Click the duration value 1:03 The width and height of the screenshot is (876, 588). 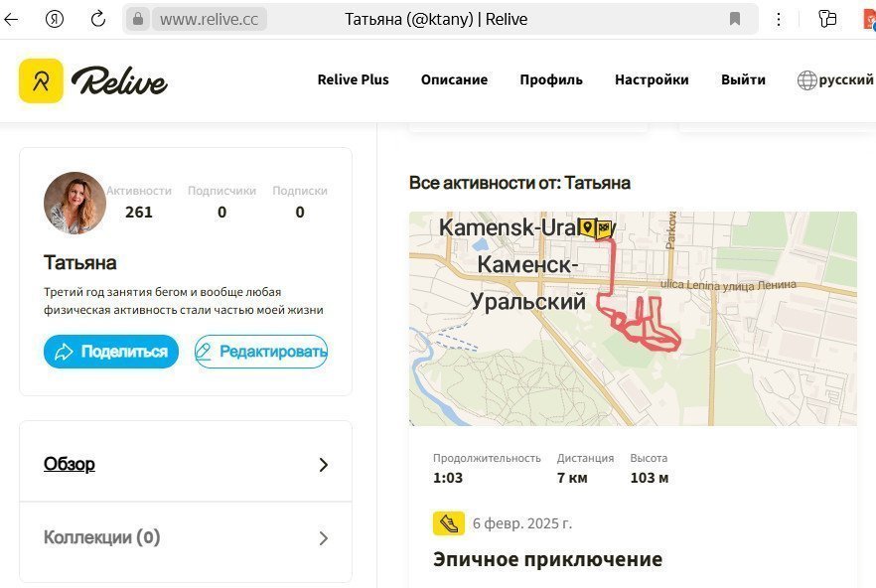[448, 478]
